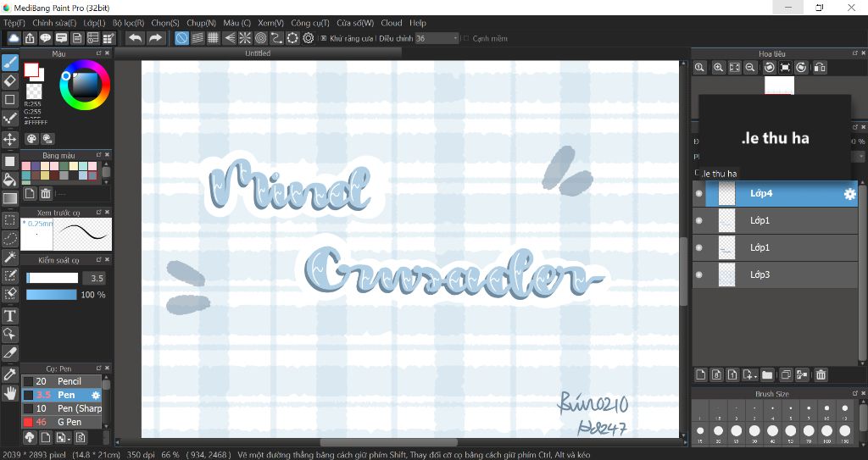Click the foreground color swatch
This screenshot has width=868, height=460.
(x=31, y=70)
